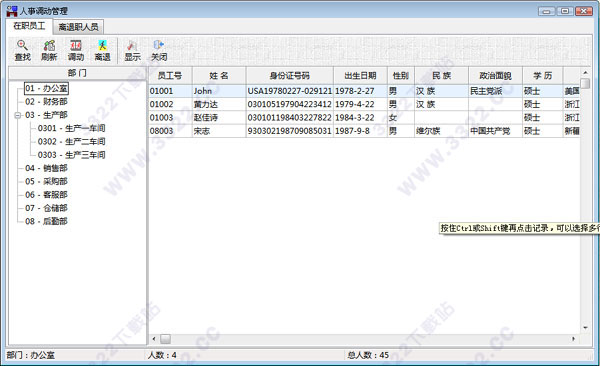Select 0302 - 生产二车间 node
Viewport: 600px width, 366px height.
(72, 142)
